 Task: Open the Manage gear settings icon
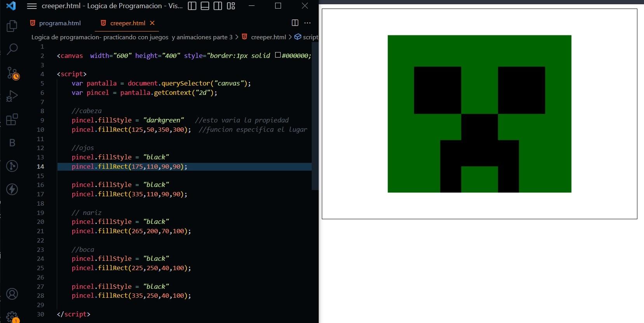click(x=12, y=317)
